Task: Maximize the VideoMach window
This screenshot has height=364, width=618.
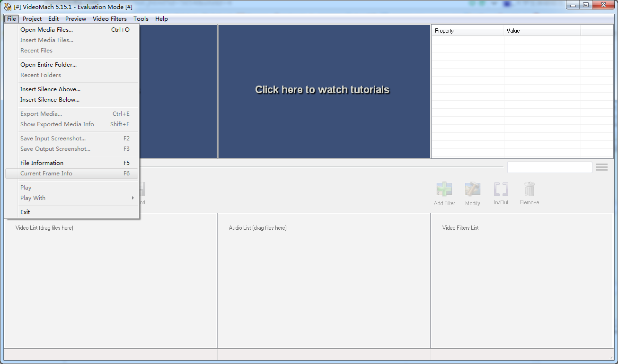Action: click(586, 5)
